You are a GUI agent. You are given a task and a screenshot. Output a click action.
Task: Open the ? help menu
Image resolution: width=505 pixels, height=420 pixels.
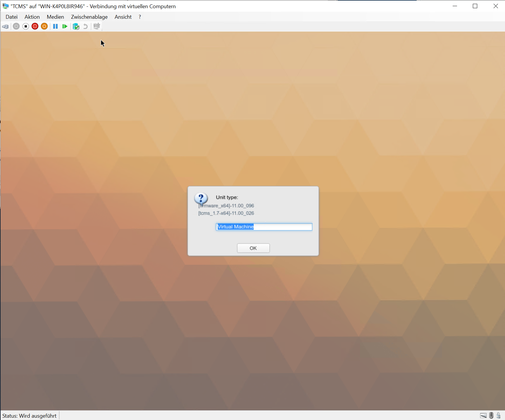pos(140,17)
